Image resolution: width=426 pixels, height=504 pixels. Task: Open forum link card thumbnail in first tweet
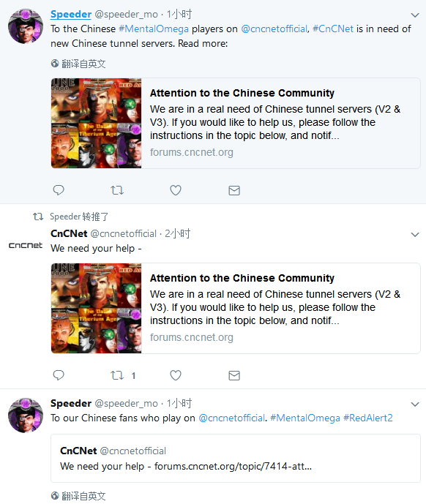(96, 123)
